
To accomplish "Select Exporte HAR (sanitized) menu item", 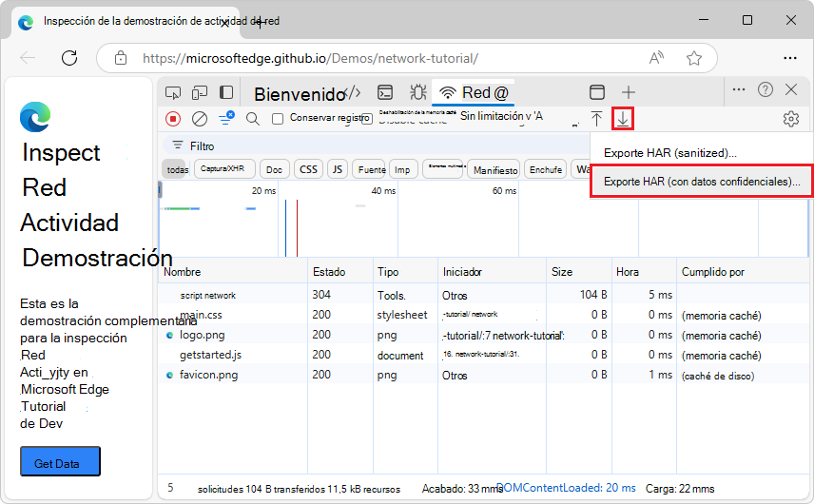I will coord(670,153).
